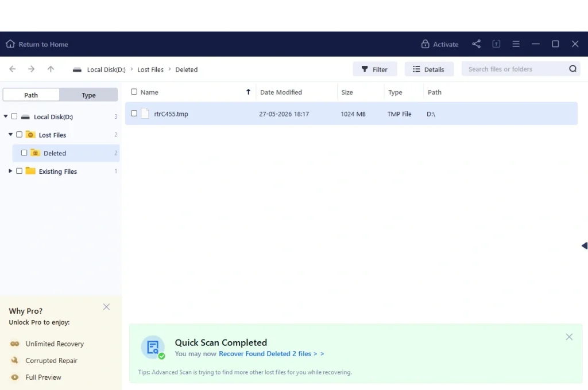Image resolution: width=588 pixels, height=390 pixels.
Task: Collapse the Local Disk(D:) tree node
Action: pyautogui.click(x=6, y=116)
